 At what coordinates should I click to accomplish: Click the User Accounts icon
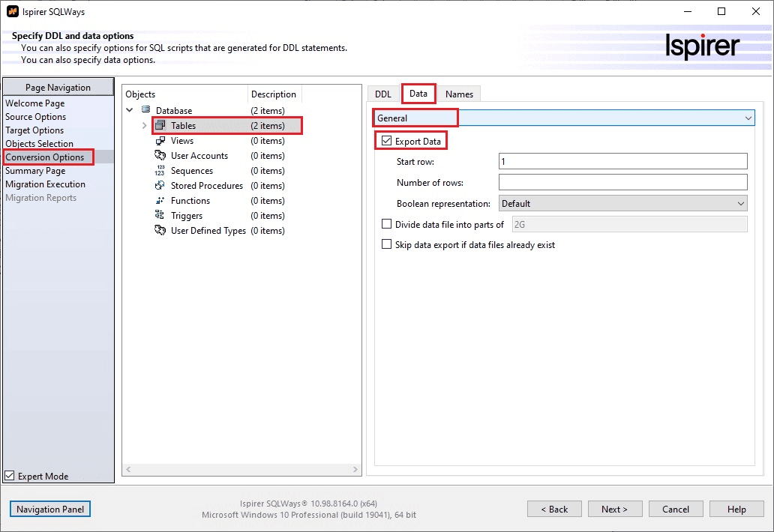tap(160, 156)
